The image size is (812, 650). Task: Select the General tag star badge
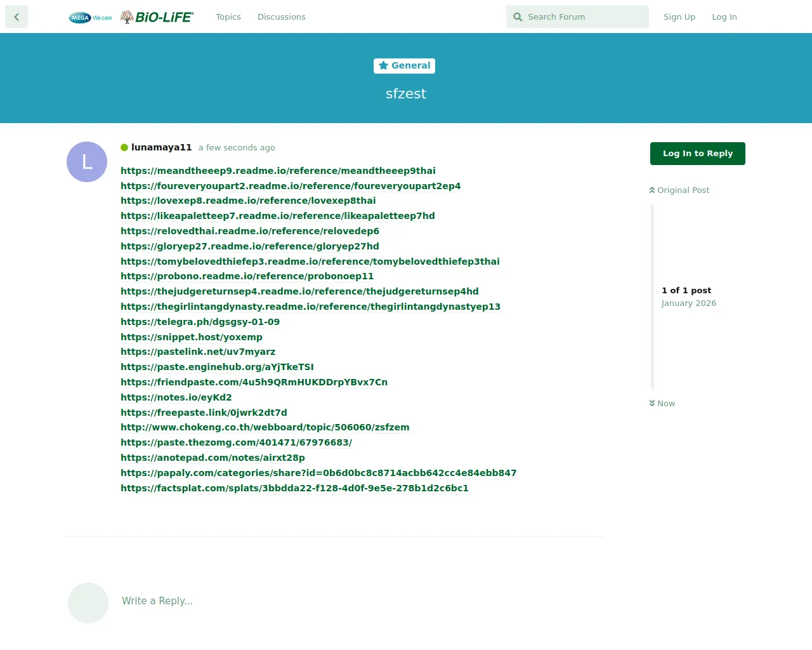[x=404, y=65]
